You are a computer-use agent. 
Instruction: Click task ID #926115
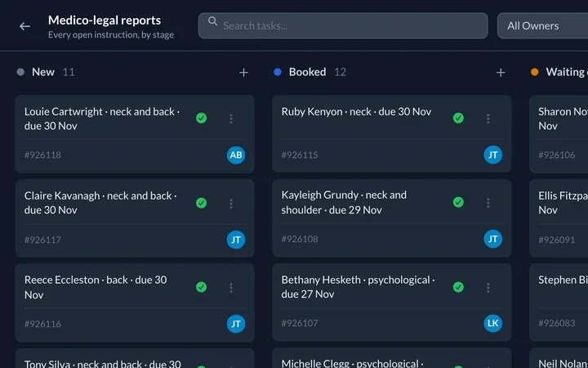pos(300,155)
